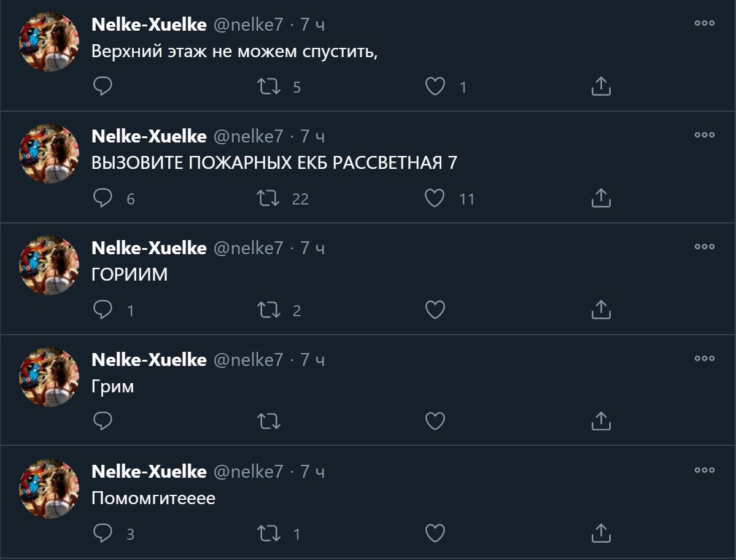736x560 pixels.
Task: Click @nelke7 handle on 'ВЫЗОВИТЕ ПОЖАРНЫХ' tweet
Action: click(248, 136)
